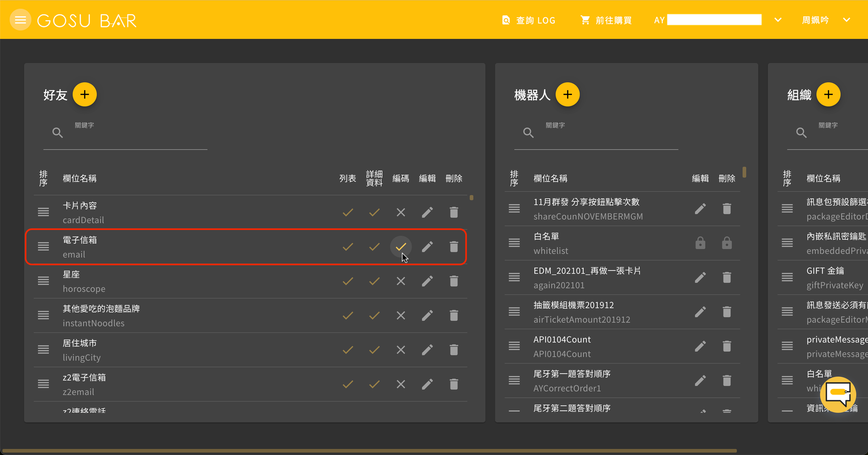Click the locked edit icon for 白名單 whitelist
The image size is (868, 455).
(x=700, y=243)
